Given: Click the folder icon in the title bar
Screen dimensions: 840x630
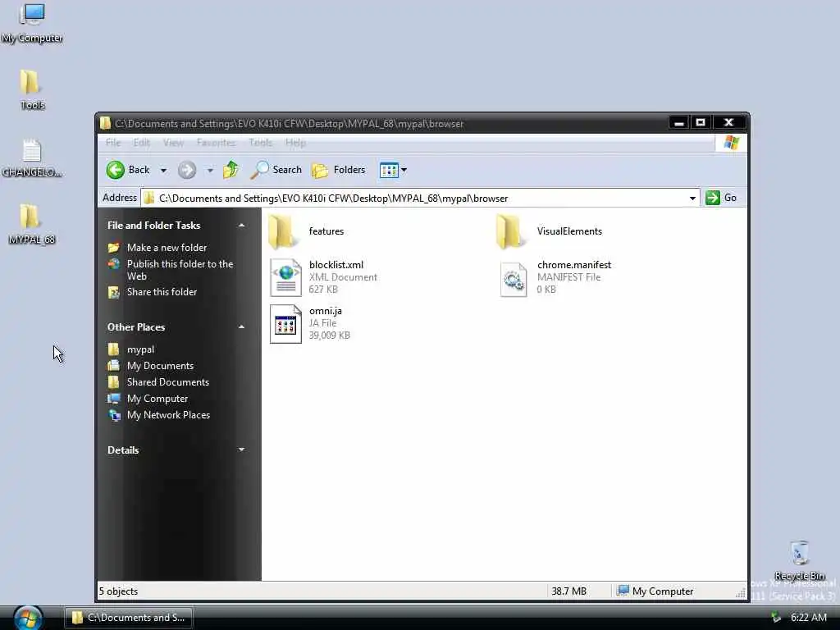Looking at the screenshot, I should point(106,124).
